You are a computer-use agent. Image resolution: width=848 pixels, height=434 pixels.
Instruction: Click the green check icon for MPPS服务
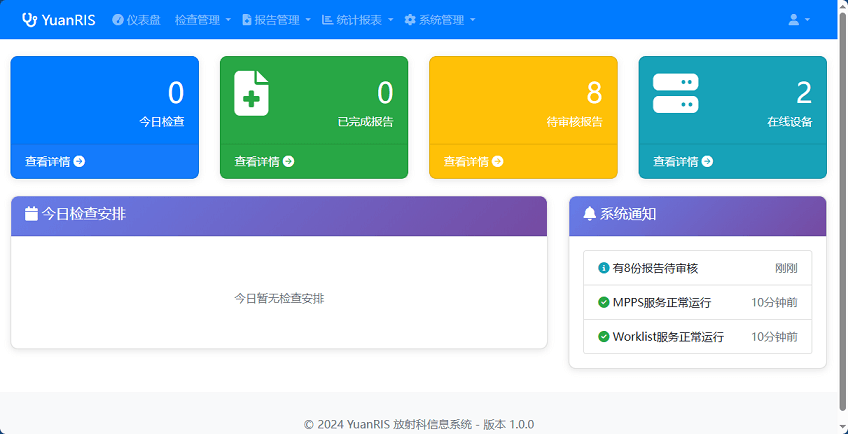(x=604, y=303)
